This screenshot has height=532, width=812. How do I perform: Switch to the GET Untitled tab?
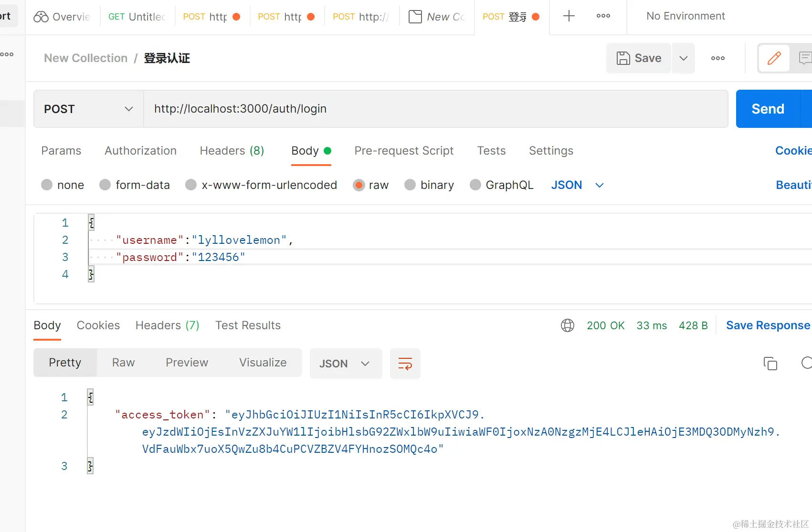pyautogui.click(x=137, y=17)
